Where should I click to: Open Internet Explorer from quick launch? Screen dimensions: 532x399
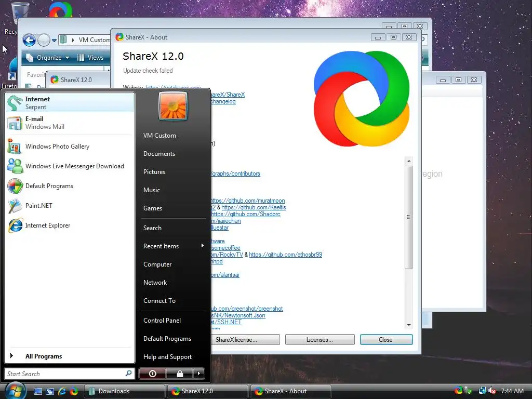tap(62, 391)
